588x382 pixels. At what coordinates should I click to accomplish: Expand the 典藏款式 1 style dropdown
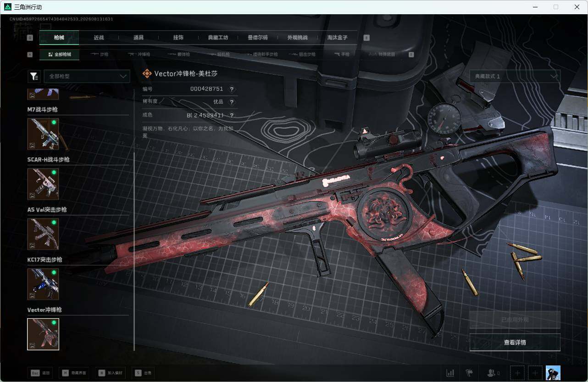coord(515,76)
